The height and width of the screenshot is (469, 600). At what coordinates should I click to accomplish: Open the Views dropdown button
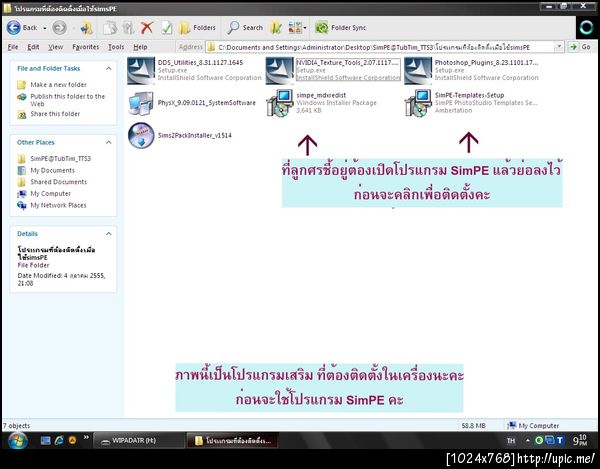[297, 28]
